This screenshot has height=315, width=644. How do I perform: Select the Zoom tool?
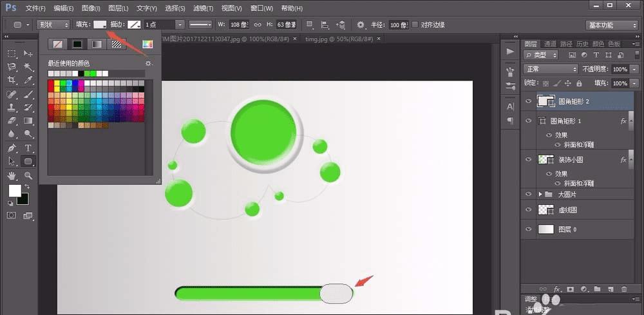tap(28, 176)
